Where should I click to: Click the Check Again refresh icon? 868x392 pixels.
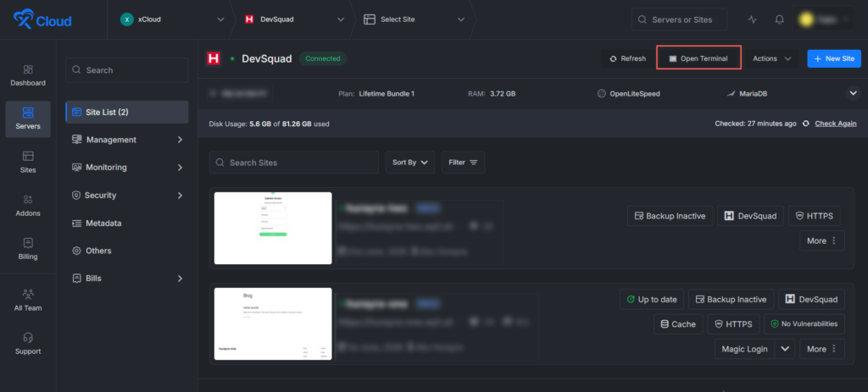click(806, 124)
